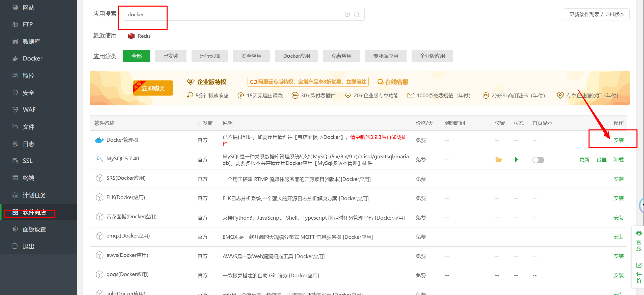Toggle MySQL homepage display switch
This screenshot has width=644, height=295.
click(x=538, y=160)
